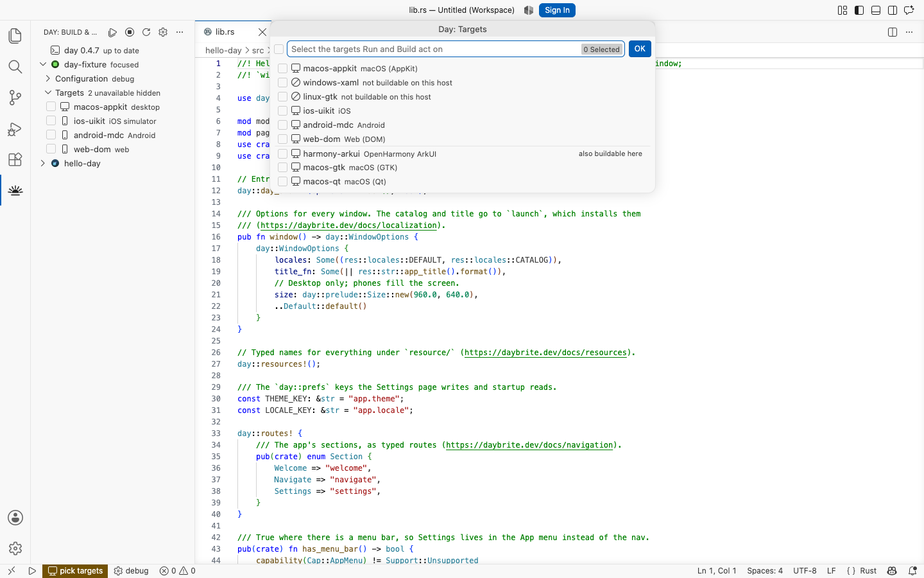Image resolution: width=924 pixels, height=578 pixels.
Task: Toggle sidebar macos-appkit desktop checkbox
Action: [51, 107]
